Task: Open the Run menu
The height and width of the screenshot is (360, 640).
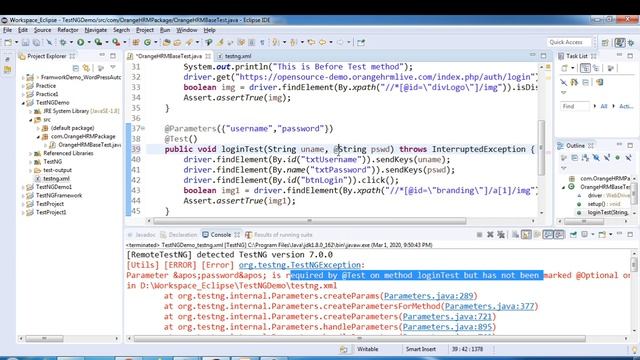Action: pos(165,30)
